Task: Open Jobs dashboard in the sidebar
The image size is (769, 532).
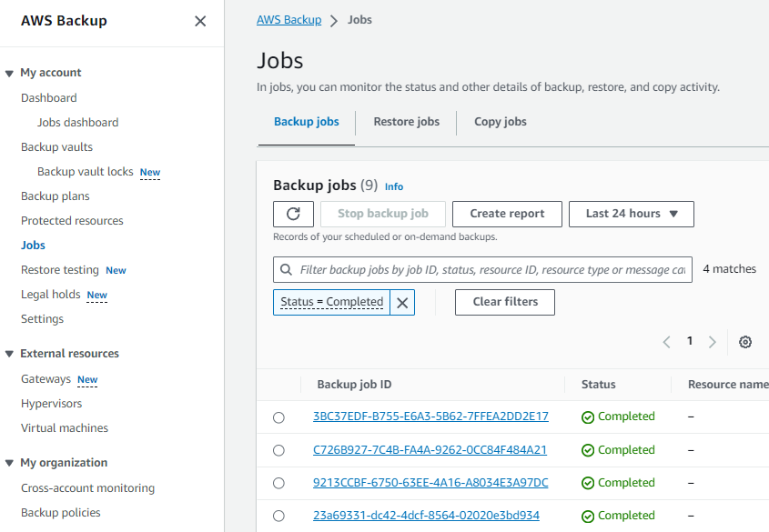Action: click(78, 123)
